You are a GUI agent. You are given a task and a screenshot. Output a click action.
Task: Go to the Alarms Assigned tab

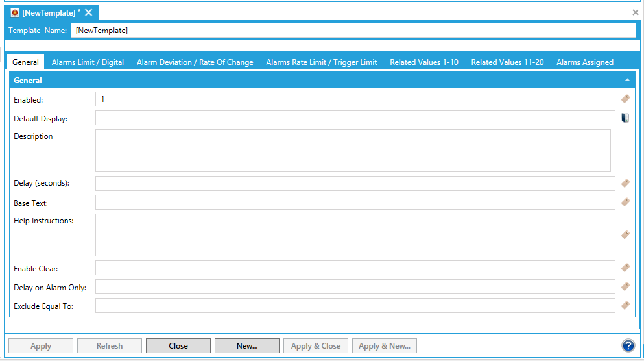pos(584,62)
